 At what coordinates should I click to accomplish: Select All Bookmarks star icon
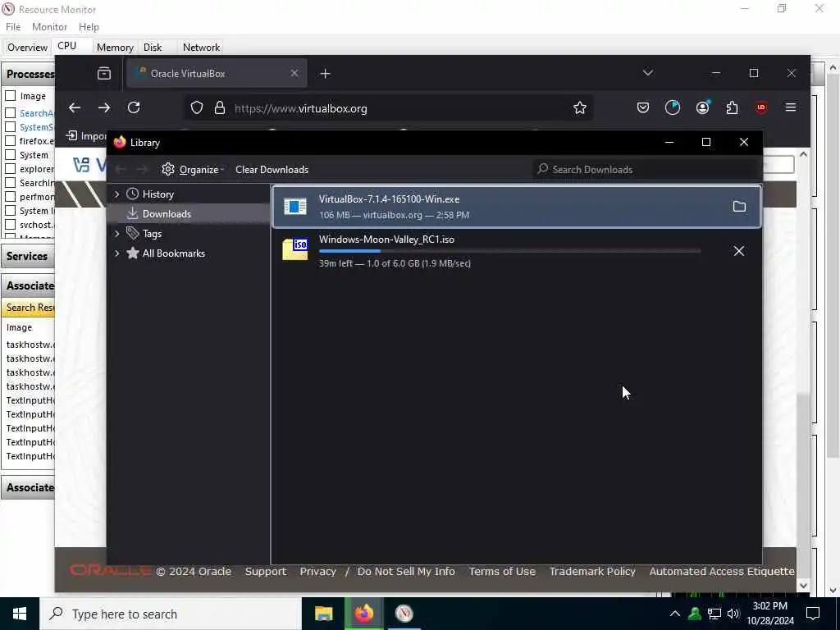coord(132,253)
